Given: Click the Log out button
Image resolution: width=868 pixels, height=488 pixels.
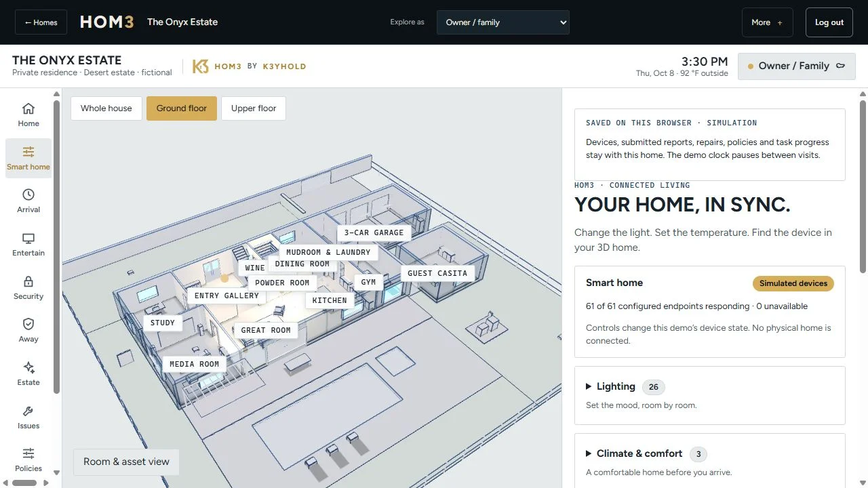Looking at the screenshot, I should (x=829, y=22).
